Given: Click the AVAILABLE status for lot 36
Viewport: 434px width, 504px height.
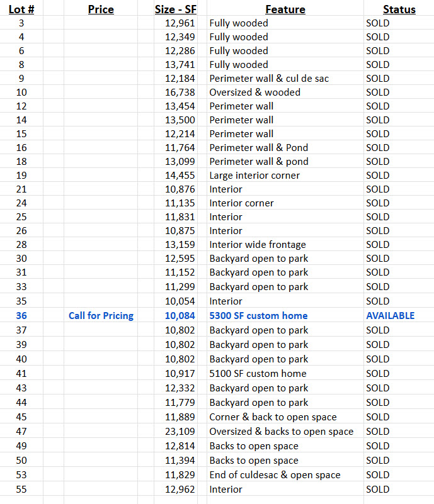Looking at the screenshot, I should (391, 316).
